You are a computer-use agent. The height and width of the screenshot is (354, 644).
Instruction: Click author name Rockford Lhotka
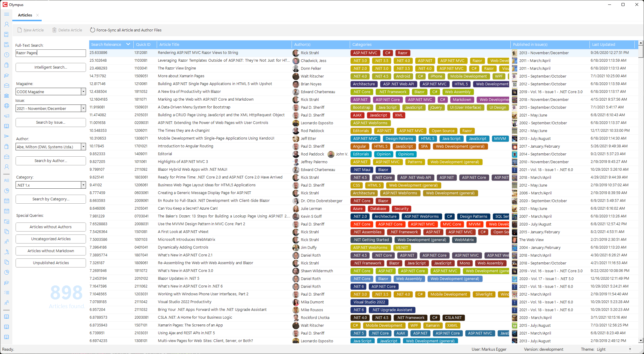click(x=315, y=318)
